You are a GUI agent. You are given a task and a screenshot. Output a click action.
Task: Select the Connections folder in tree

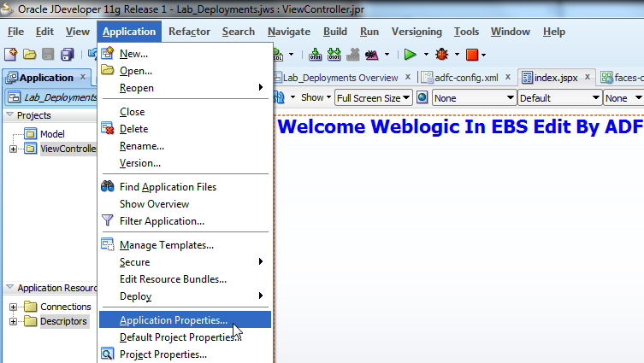(x=66, y=307)
